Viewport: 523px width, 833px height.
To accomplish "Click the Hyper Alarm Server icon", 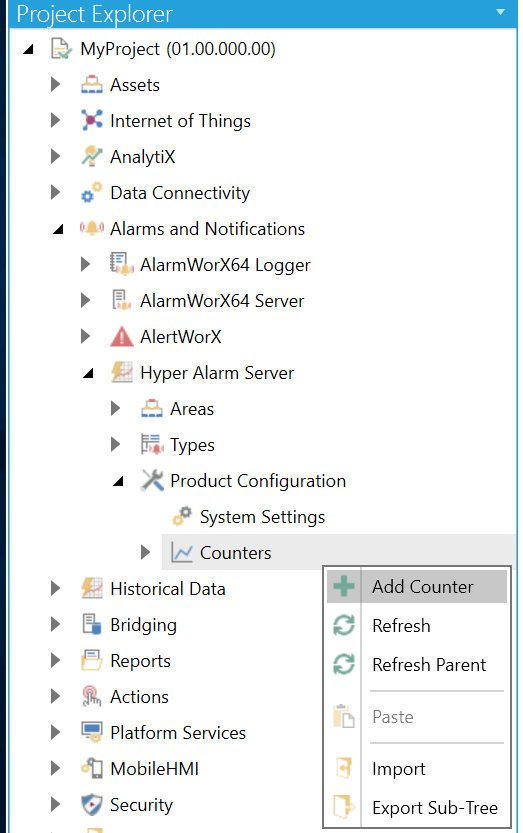I will (x=122, y=372).
